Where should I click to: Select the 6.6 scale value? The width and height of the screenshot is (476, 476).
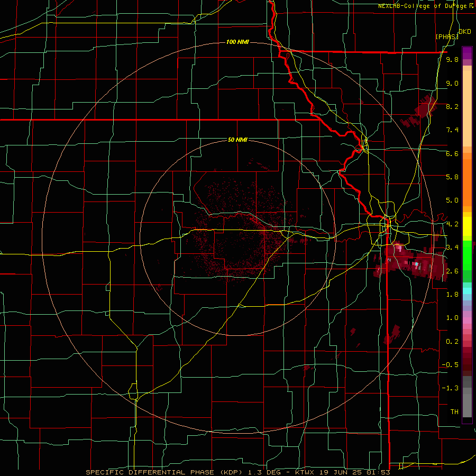452,153
